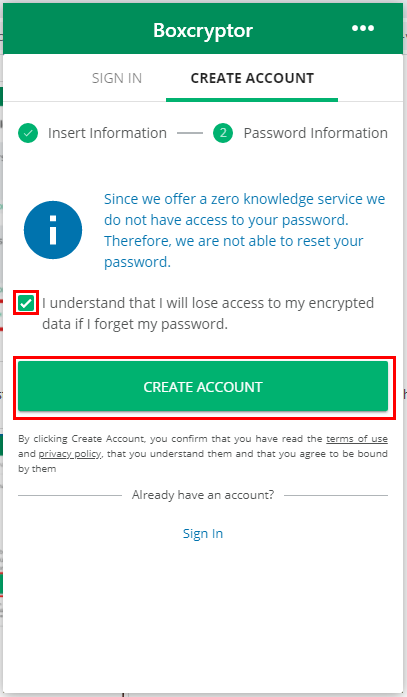Click the green underline beneath active tab

pyautogui.click(x=252, y=100)
